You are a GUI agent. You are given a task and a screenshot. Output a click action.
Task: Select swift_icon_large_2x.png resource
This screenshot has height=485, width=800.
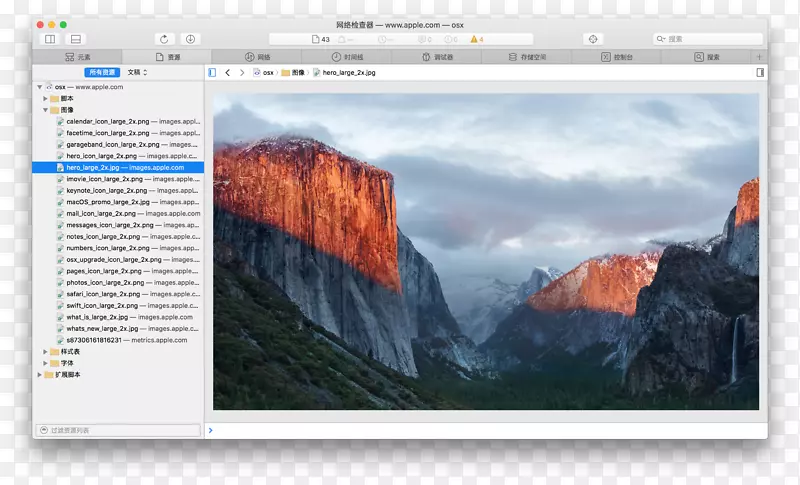(x=118, y=306)
